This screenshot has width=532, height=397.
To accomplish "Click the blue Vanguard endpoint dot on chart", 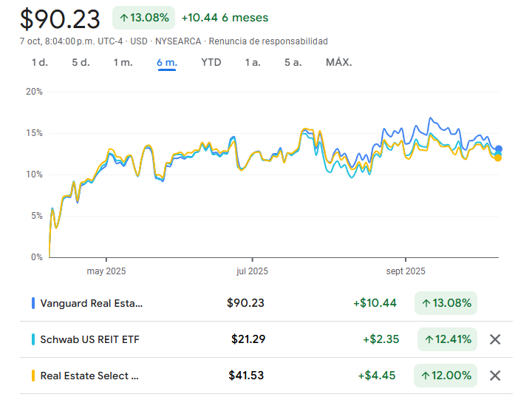I will pos(499,149).
